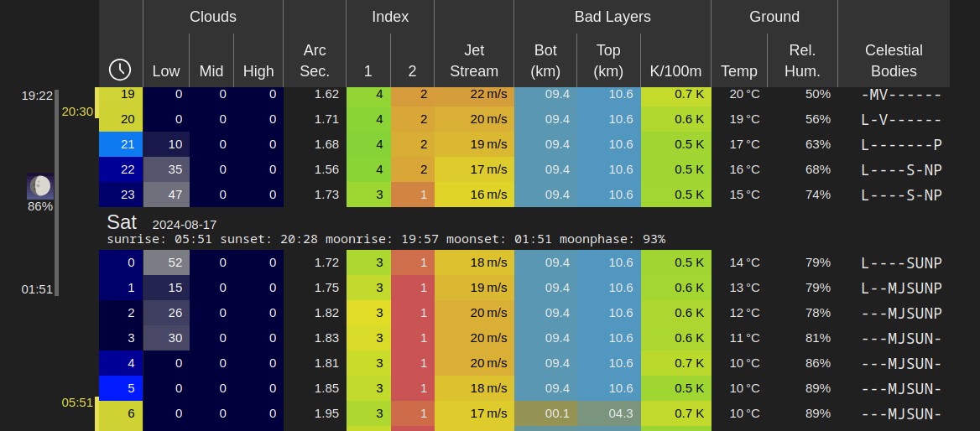
Task: Click the Celestial Bodies column header
Action: click(894, 61)
